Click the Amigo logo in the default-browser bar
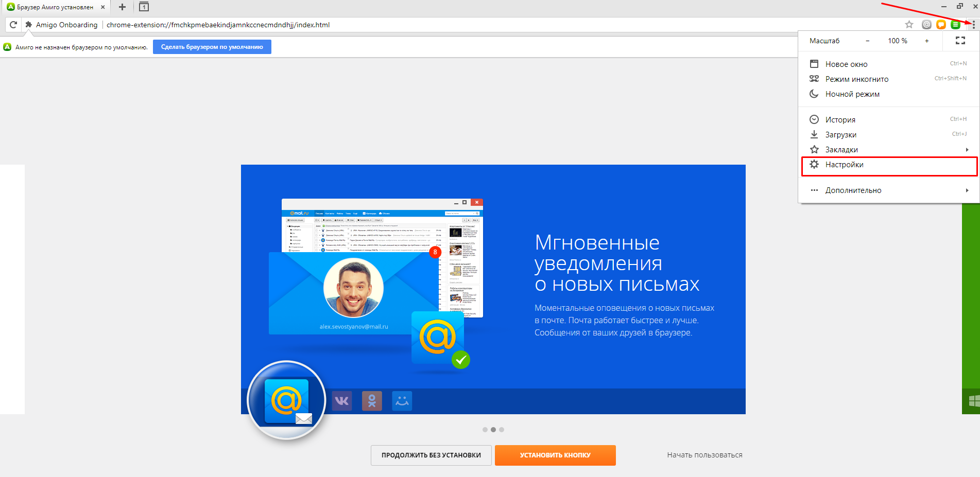Viewport: 980px width, 477px height. tap(7, 47)
